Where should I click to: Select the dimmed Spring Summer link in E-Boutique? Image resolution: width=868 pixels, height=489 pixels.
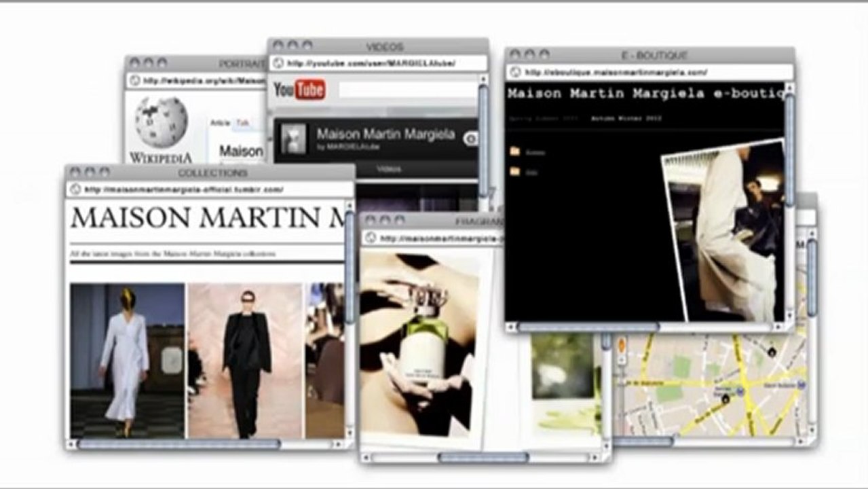pos(545,118)
